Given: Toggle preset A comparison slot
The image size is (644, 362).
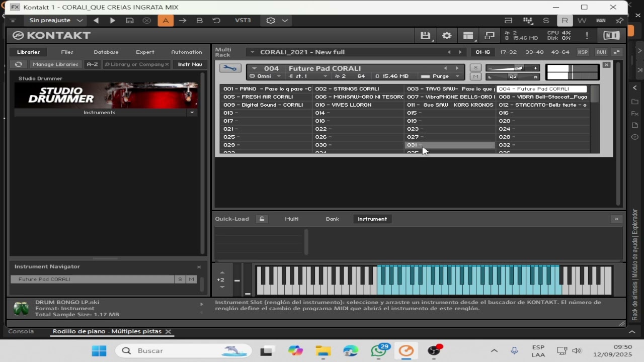Looking at the screenshot, I should 166,21.
